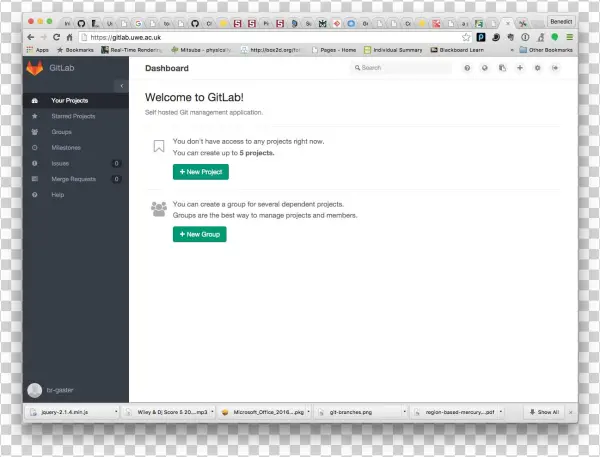The width and height of the screenshot is (600, 457).
Task: Go to Groups in the sidebar
Action: pos(76,132)
